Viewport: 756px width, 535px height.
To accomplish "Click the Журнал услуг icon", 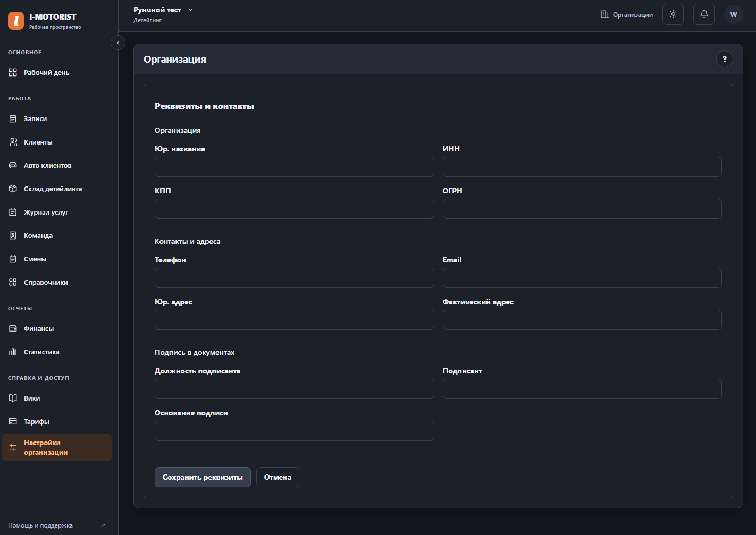I will [x=13, y=212].
